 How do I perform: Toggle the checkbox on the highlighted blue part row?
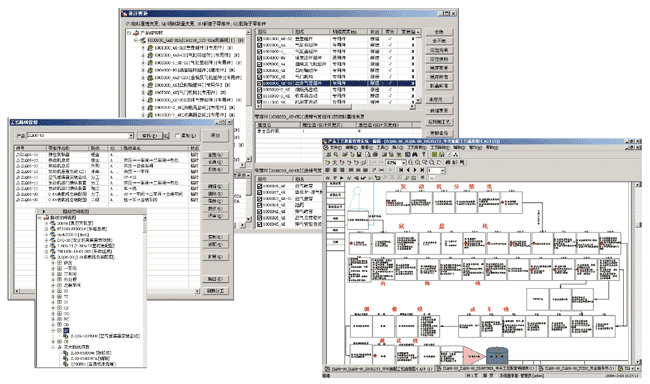pos(260,83)
